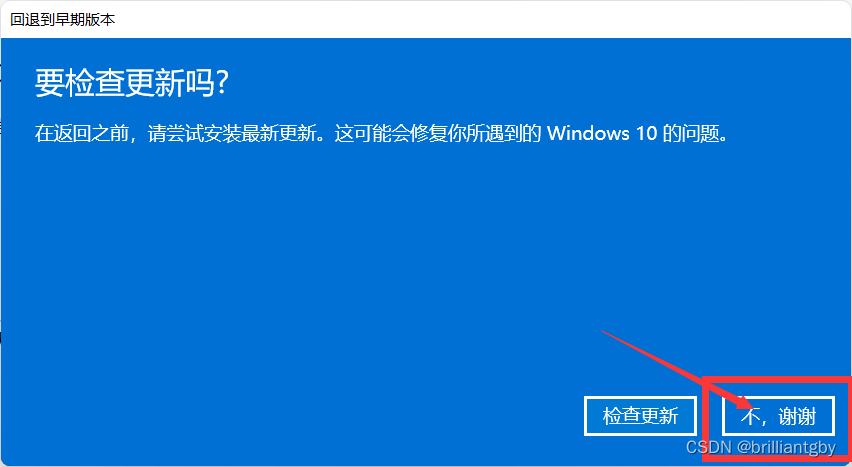Click the 回退到早期版本 window title
The image size is (852, 467).
coord(62,20)
